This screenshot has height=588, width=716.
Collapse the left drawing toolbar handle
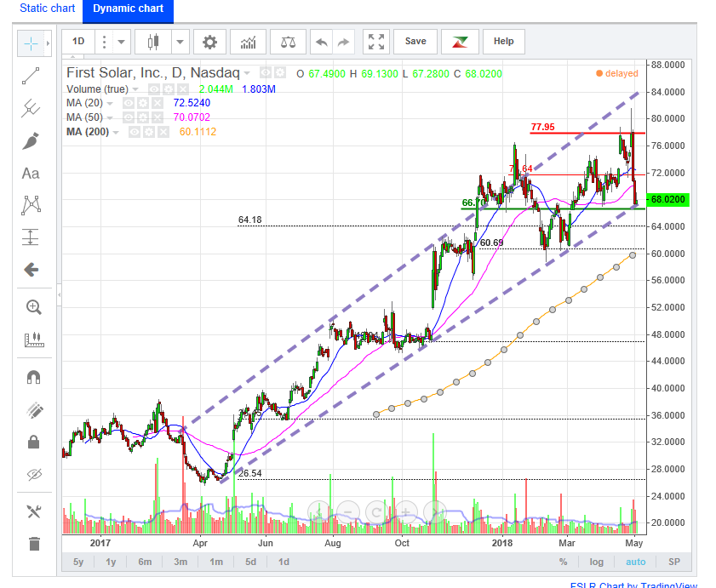pyautogui.click(x=59, y=295)
